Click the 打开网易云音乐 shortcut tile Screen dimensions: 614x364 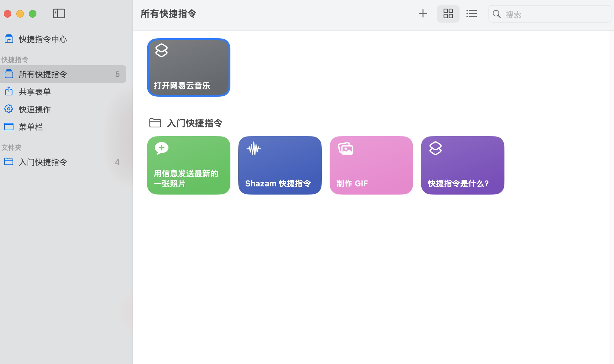click(188, 67)
